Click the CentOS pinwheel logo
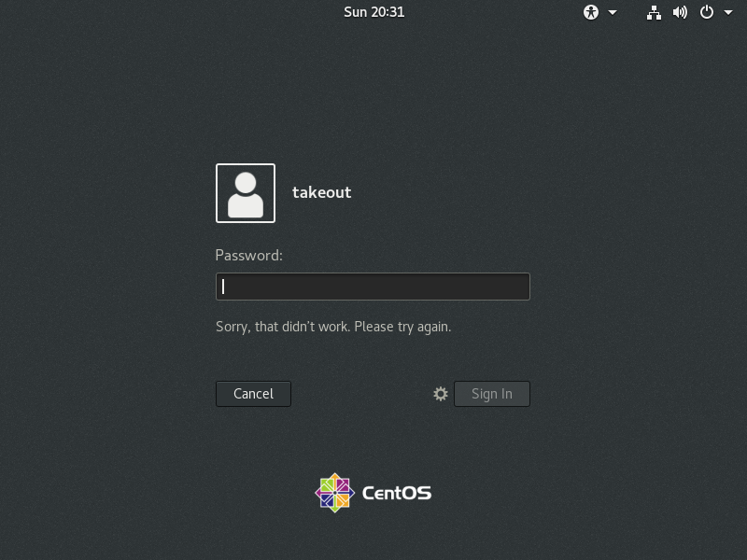Screen dimensions: 747x560 pyautogui.click(x=335, y=493)
